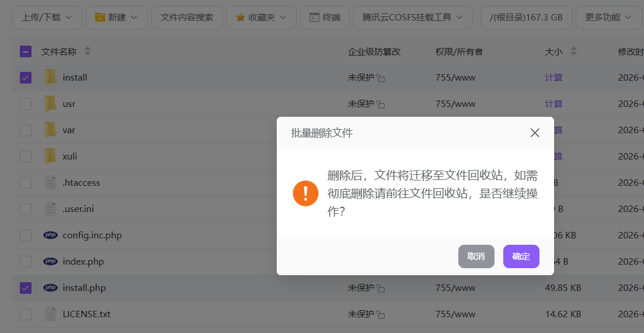
Task: Click the file icon beside LICENSE.txt
Action: (x=50, y=314)
